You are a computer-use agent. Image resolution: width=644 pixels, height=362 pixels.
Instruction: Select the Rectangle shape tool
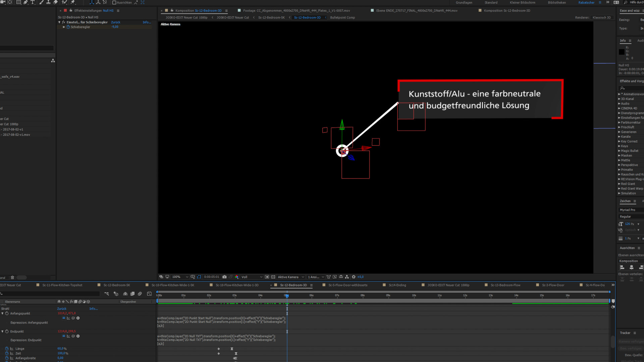18,2
